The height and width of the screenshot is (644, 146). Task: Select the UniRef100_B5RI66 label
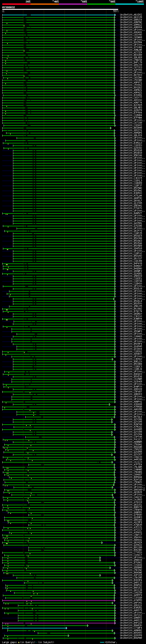tap(131, 155)
